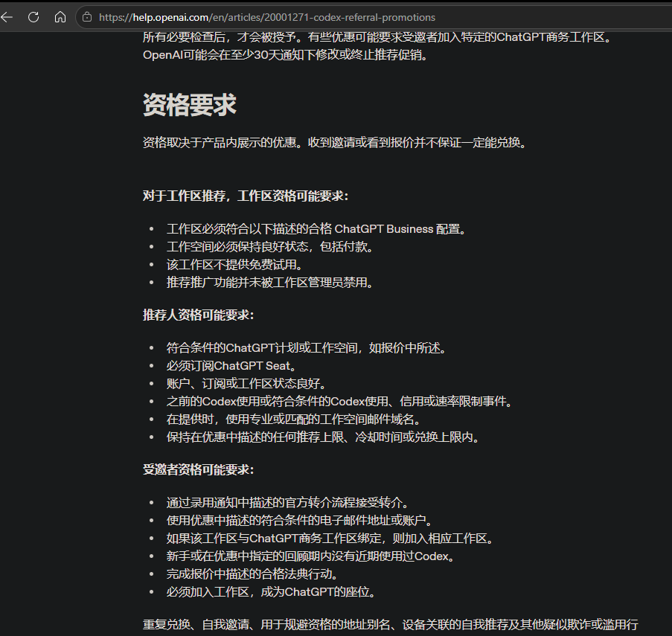The width and height of the screenshot is (672, 636).
Task: Select bullet 账户、订阅或工作区状态良好
Action: 246,384
